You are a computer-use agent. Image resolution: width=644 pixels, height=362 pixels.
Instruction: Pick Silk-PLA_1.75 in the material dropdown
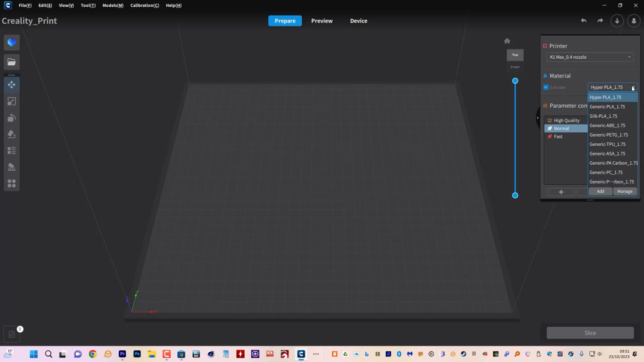(603, 116)
